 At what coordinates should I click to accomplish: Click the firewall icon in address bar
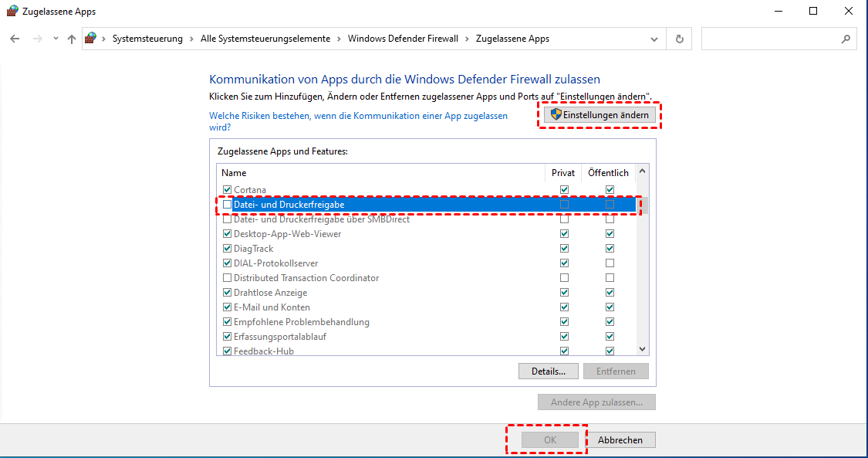(91, 38)
